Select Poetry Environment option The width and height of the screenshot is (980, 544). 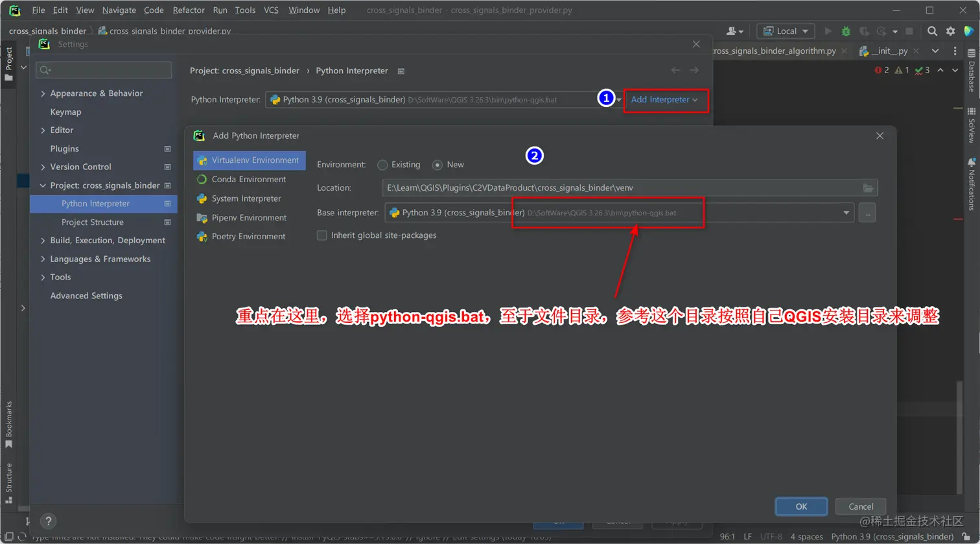249,237
